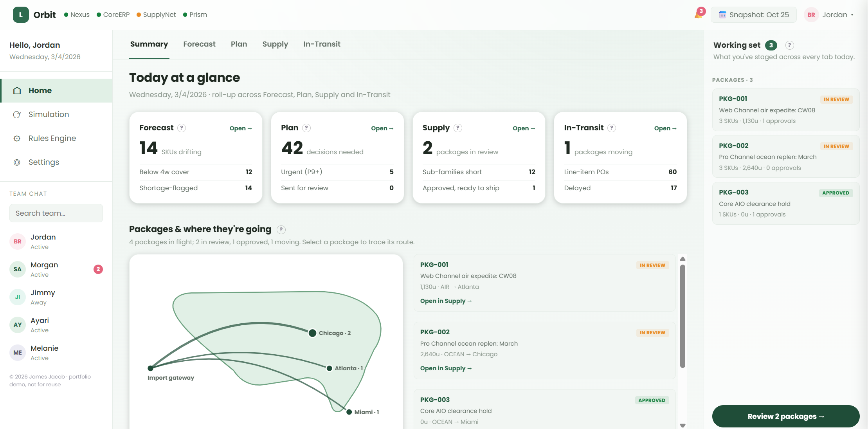Open the Supply card help icon
Screen dimensions: 868x429
coord(458,128)
